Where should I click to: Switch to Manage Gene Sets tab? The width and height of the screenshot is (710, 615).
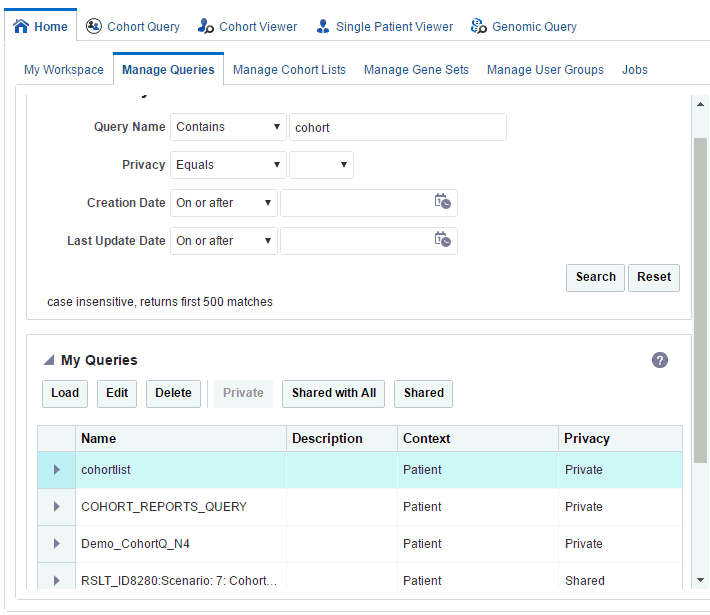pos(416,70)
